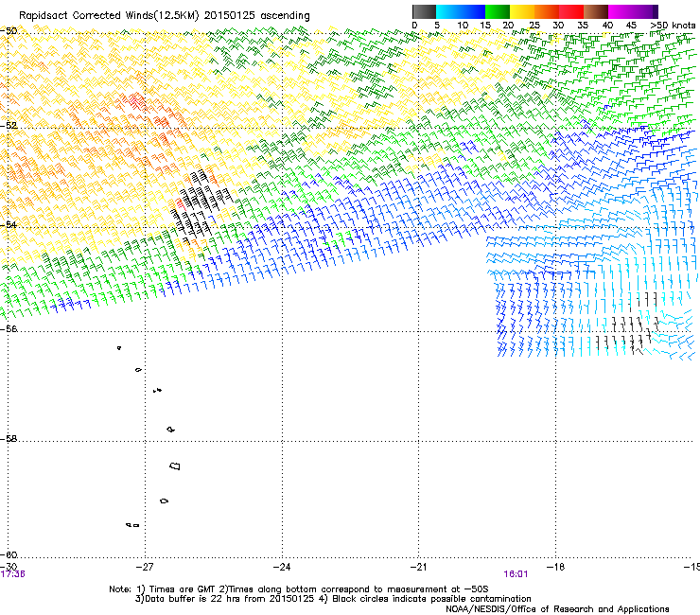The height and width of the screenshot is (615, 700).
Task: Click the -27 longitude axis label
Action: 145,567
